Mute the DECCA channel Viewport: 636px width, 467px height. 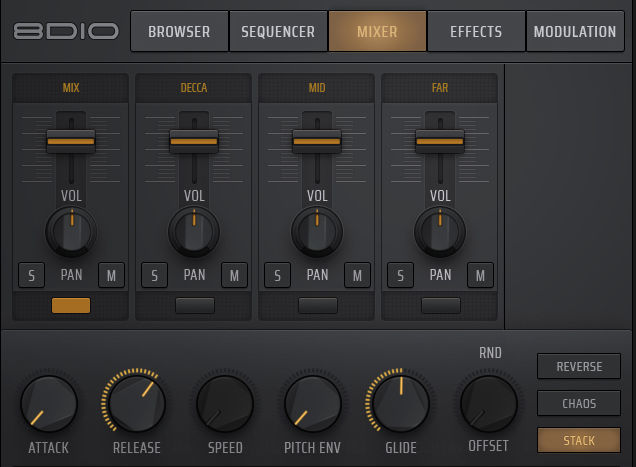click(x=234, y=275)
